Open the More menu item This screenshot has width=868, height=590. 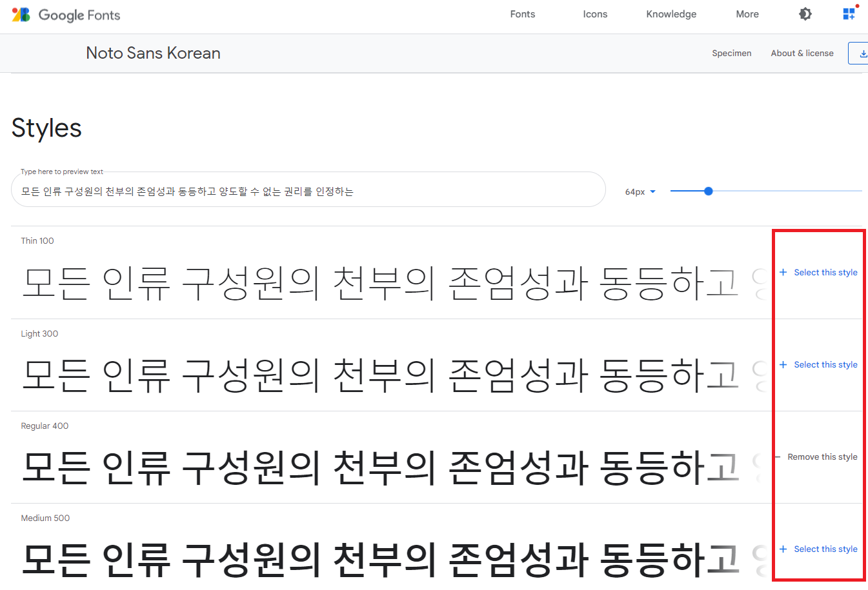[x=747, y=14]
